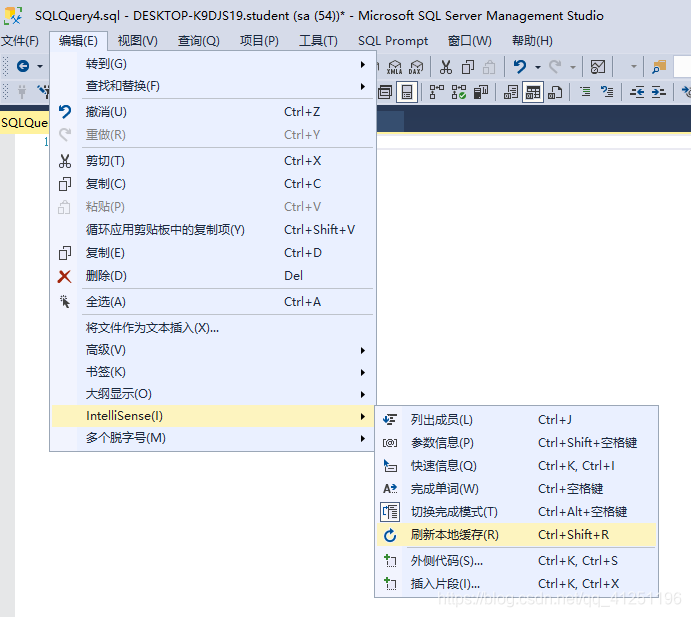Click the refresh icon beside 刷新本地缓存
Viewport: 691px width, 617px height.
point(390,535)
